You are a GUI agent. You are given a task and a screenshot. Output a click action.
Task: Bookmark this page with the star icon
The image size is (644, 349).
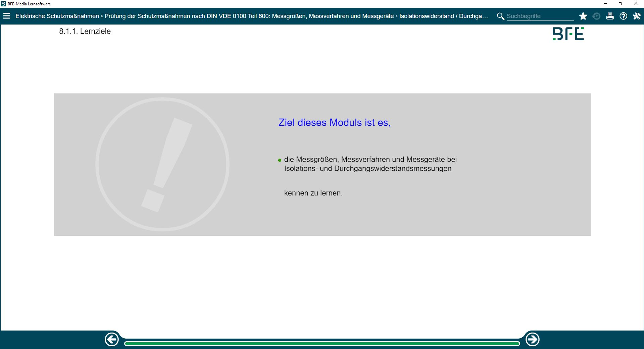coord(583,16)
